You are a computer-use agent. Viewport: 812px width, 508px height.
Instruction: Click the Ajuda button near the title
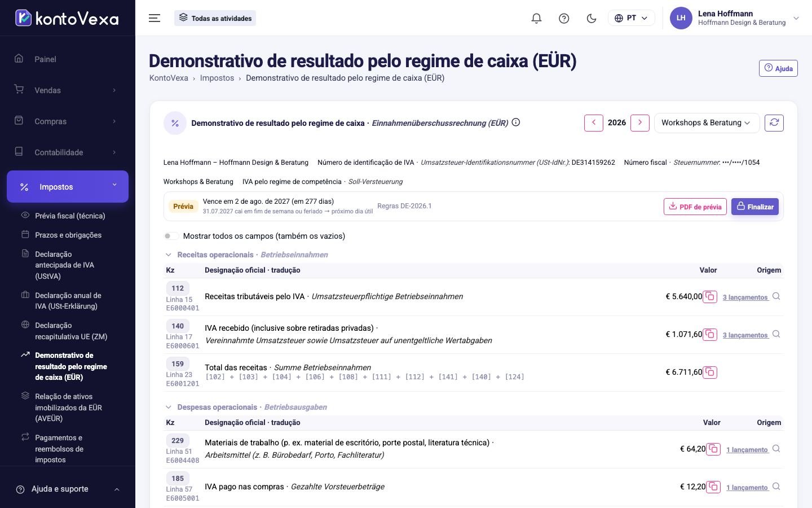click(x=778, y=68)
